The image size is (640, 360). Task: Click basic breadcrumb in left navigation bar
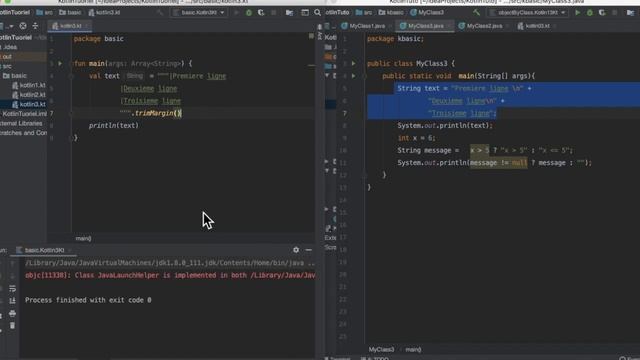pyautogui.click(x=70, y=13)
